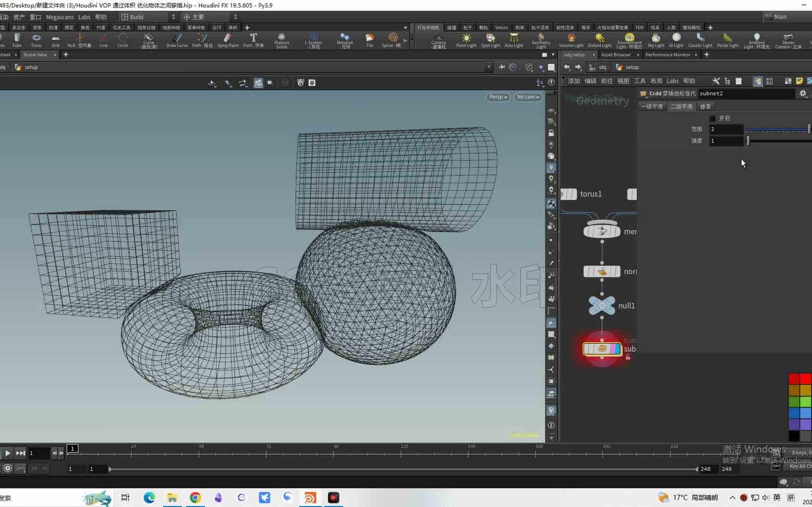Open Google Chrome from the taskbar

pyautogui.click(x=195, y=498)
